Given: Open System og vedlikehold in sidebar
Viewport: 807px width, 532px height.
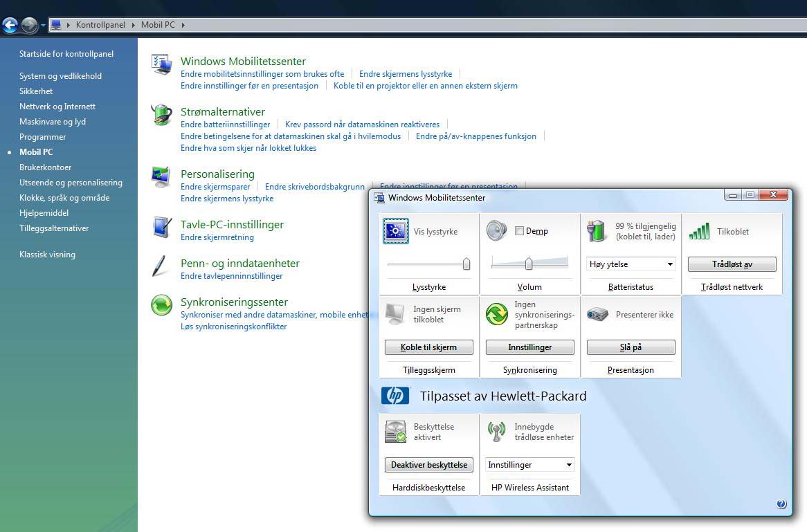Looking at the screenshot, I should pyautogui.click(x=61, y=75).
